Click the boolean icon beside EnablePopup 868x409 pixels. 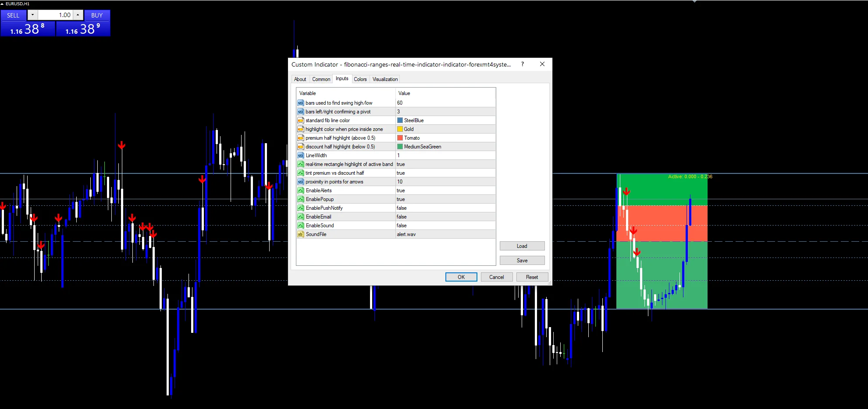tap(300, 199)
